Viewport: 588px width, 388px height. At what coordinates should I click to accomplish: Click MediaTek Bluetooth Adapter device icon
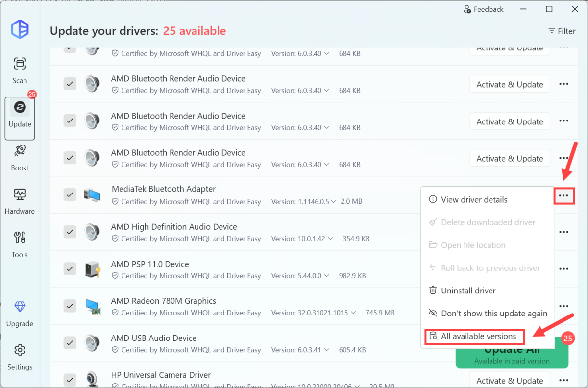point(92,195)
